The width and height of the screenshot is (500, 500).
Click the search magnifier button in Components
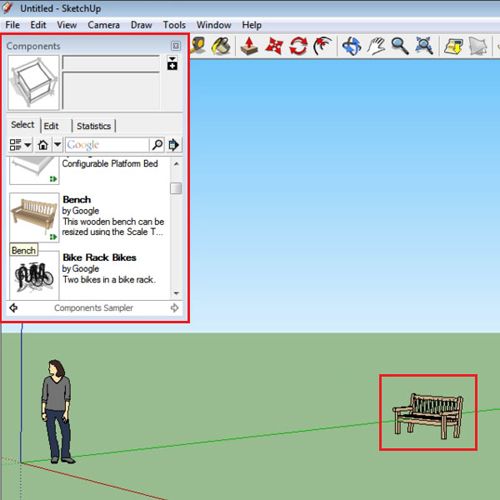[x=157, y=145]
